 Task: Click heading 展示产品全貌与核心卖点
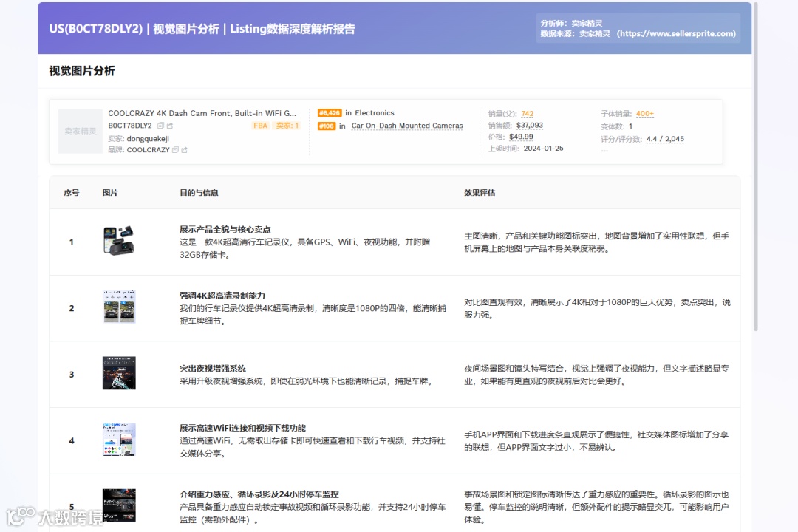point(225,229)
